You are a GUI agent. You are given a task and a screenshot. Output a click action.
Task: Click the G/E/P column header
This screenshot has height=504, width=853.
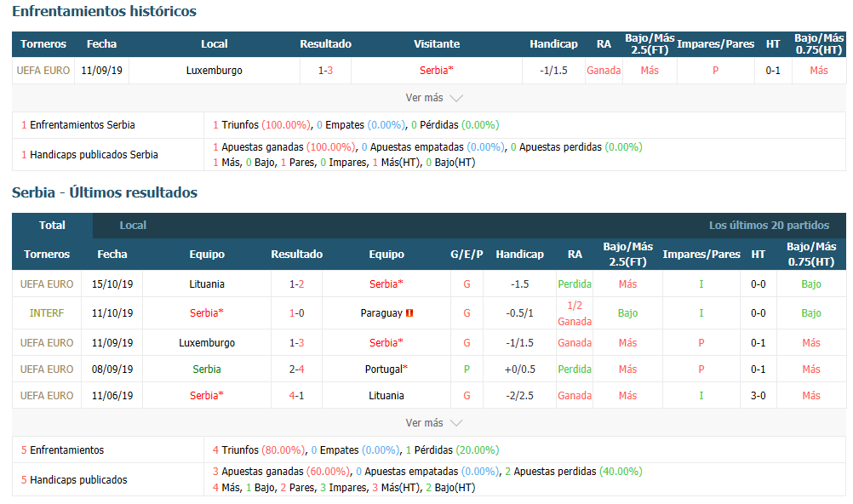(467, 255)
